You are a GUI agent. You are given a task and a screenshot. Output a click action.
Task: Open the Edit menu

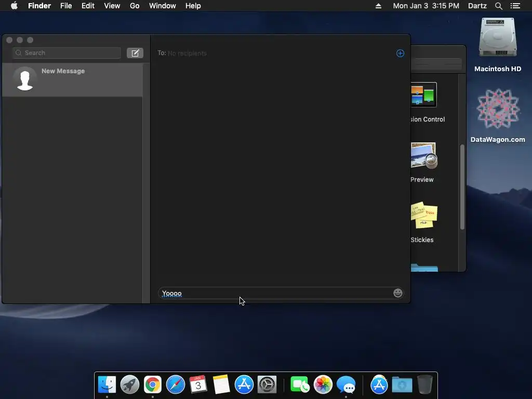(x=88, y=6)
